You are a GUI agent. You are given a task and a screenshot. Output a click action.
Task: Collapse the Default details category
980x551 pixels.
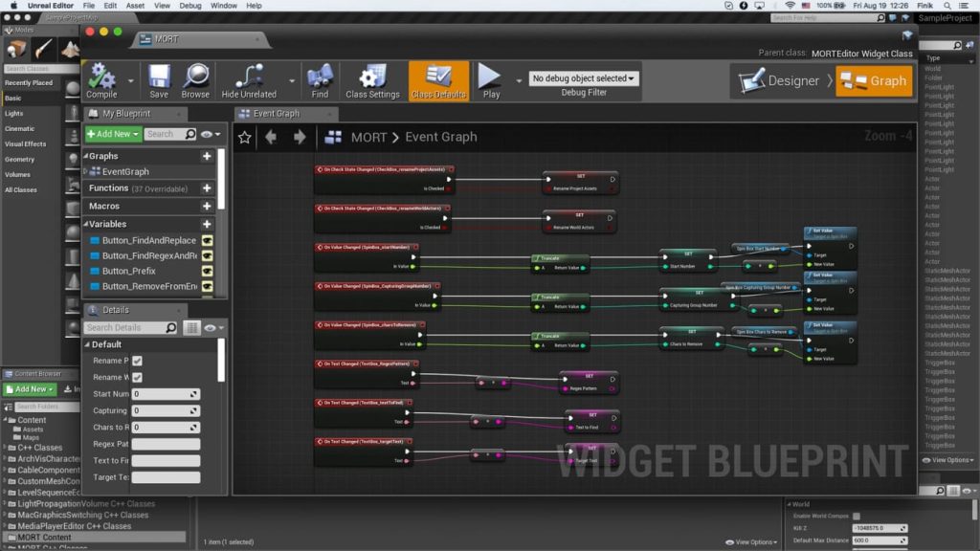click(87, 344)
